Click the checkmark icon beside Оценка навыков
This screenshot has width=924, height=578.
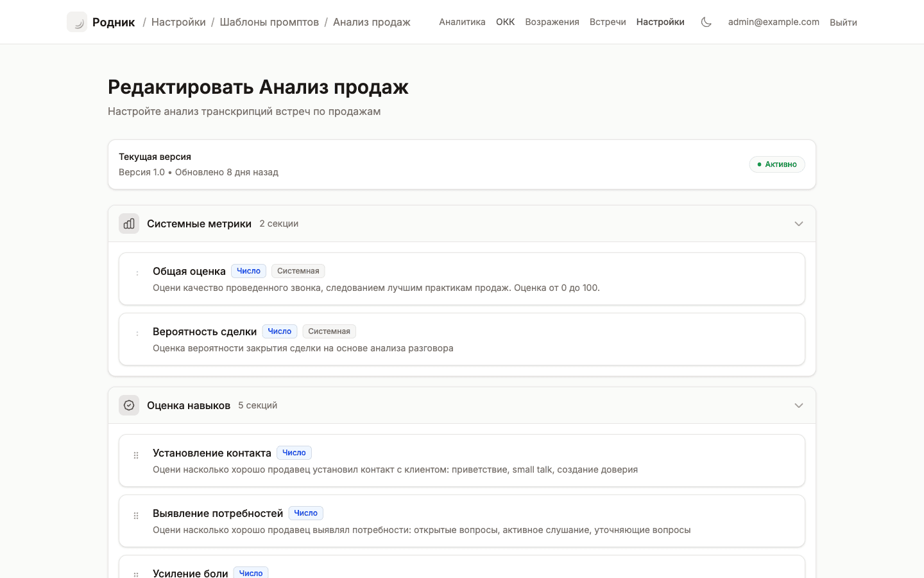pos(128,405)
